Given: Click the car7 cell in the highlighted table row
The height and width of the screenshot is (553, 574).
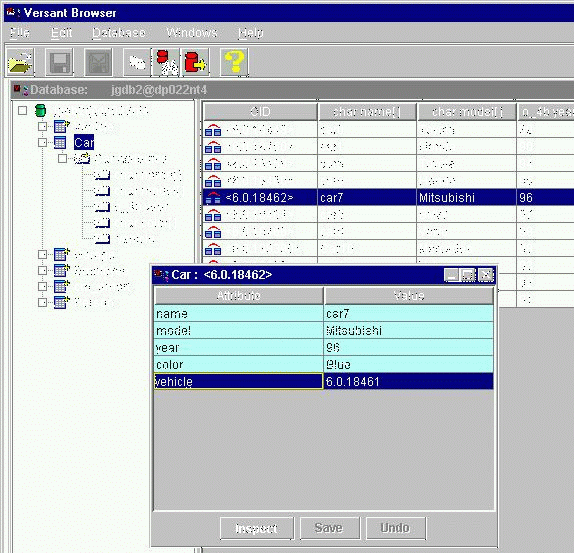Looking at the screenshot, I should pos(367,198).
